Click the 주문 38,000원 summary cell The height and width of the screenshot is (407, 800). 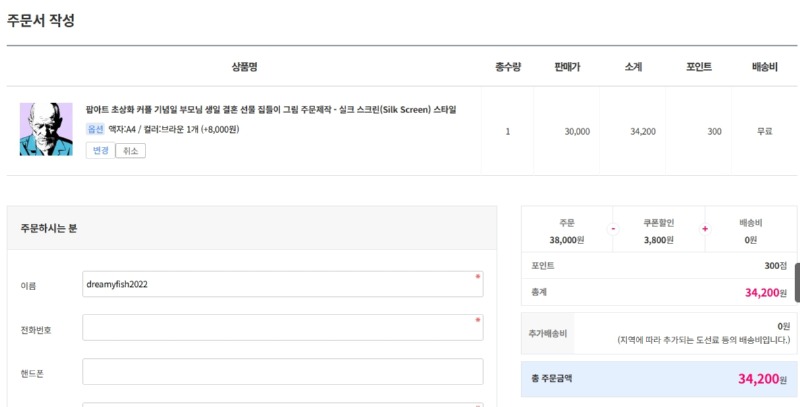567,230
